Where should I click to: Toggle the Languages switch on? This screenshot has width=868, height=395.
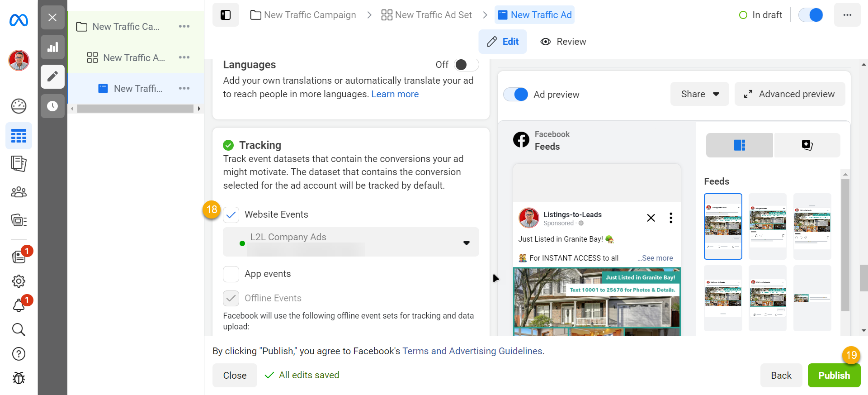466,65
